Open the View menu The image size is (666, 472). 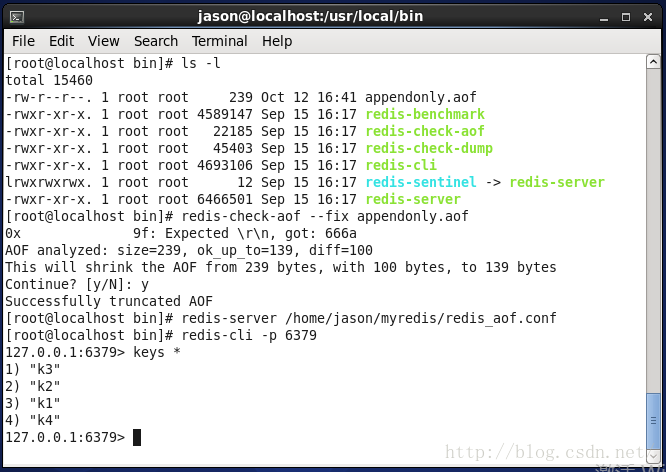click(x=104, y=41)
